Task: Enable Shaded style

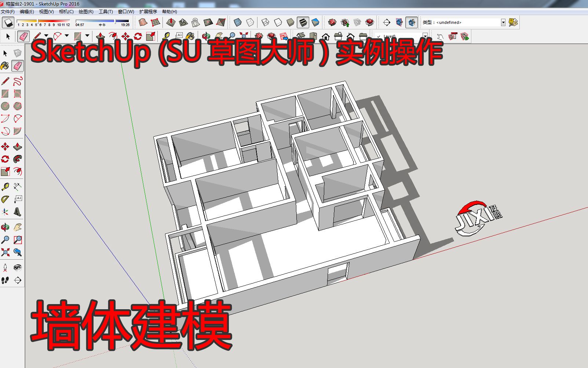Action: [x=290, y=22]
